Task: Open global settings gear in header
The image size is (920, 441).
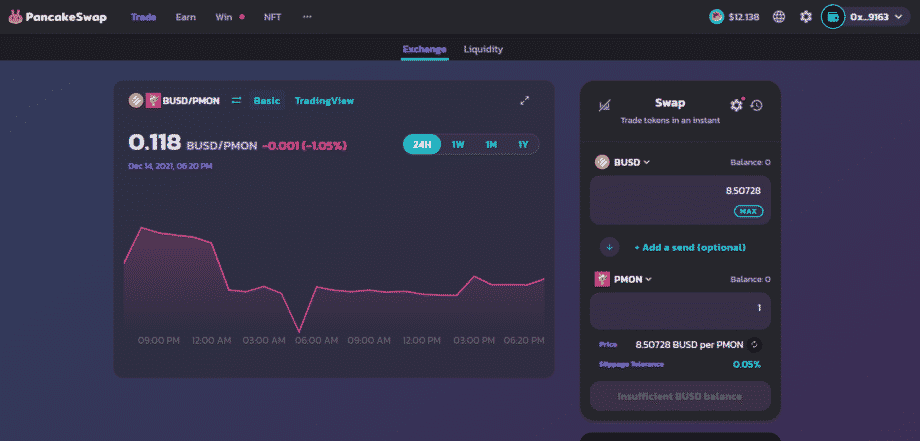Action: pyautogui.click(x=805, y=17)
